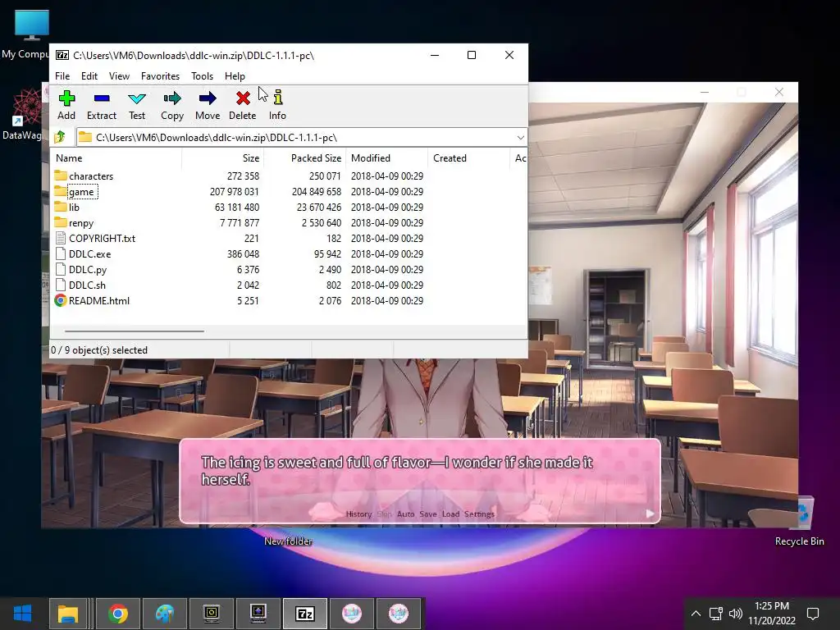Screen dimensions: 840x630
Task: Open the Help menu
Action: pos(235,76)
